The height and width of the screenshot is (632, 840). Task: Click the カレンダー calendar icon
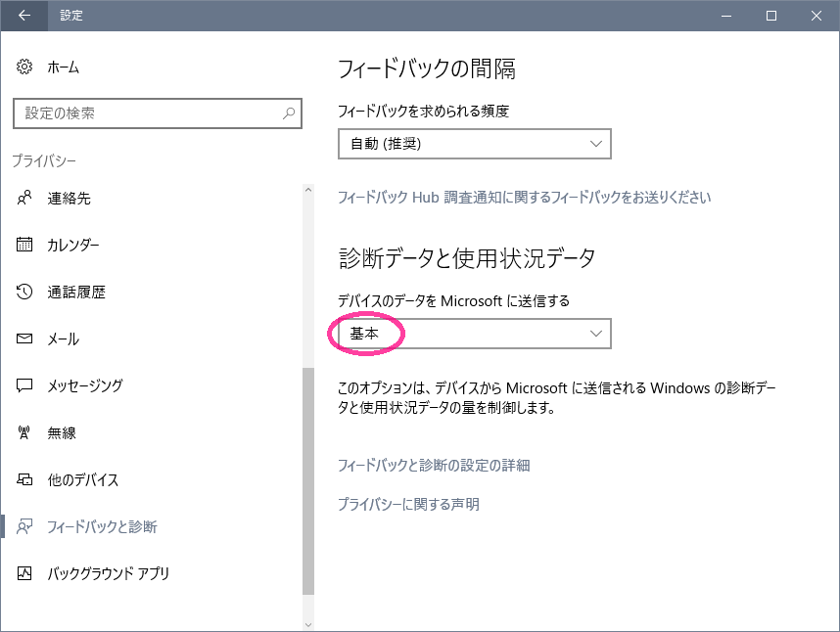coord(24,245)
